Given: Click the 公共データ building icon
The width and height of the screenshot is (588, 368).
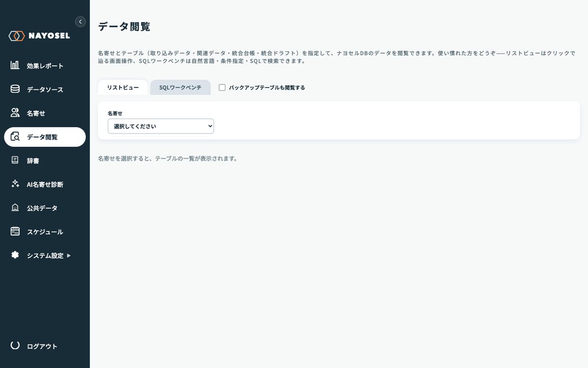Looking at the screenshot, I should (15, 208).
